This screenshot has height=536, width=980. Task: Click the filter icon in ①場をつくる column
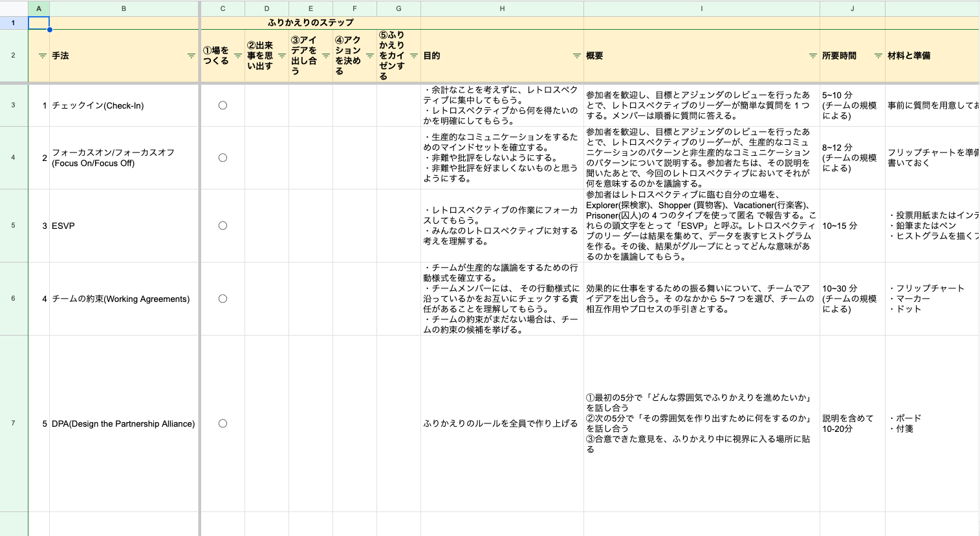tap(237, 56)
